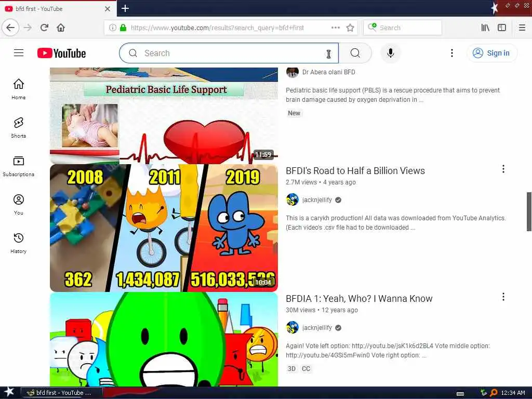The width and height of the screenshot is (532, 399).
Task: Open the taskbar star start icon
Action: point(9,392)
